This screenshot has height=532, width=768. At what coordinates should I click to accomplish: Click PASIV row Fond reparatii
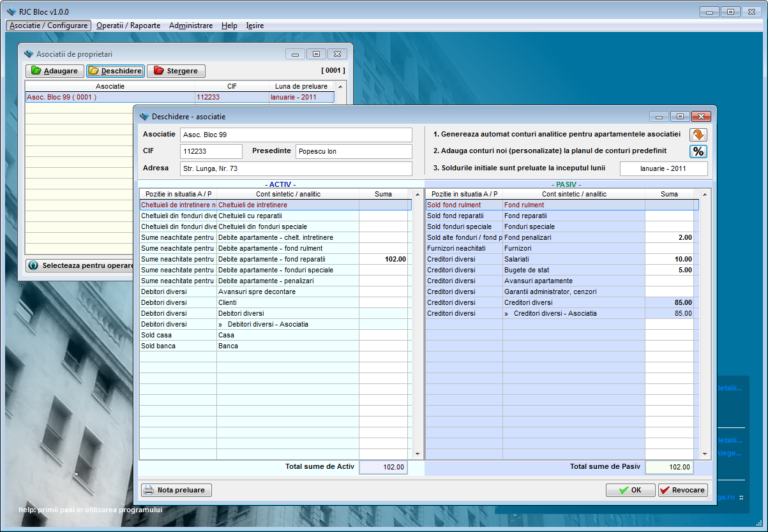[562, 216]
